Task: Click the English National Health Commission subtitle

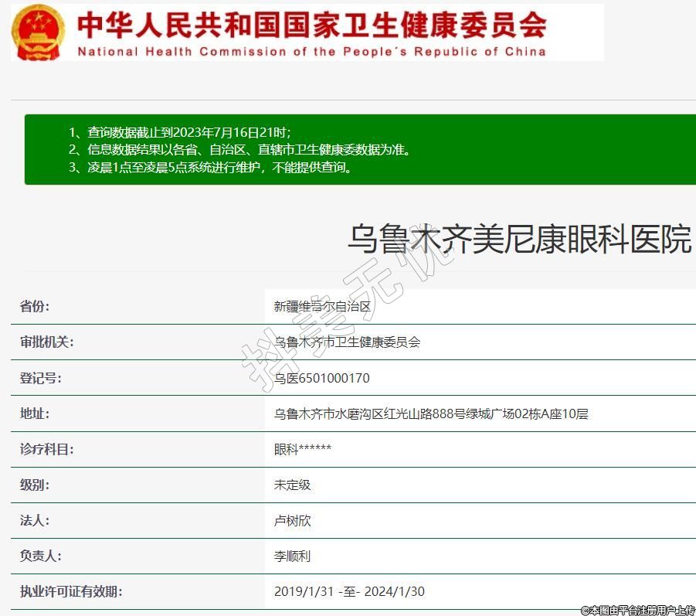Action: point(311,52)
